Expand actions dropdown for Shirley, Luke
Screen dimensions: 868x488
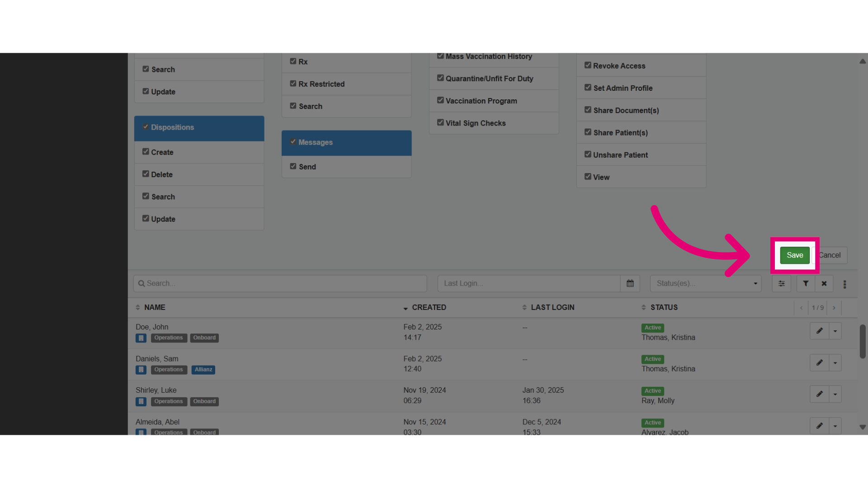[x=835, y=394]
